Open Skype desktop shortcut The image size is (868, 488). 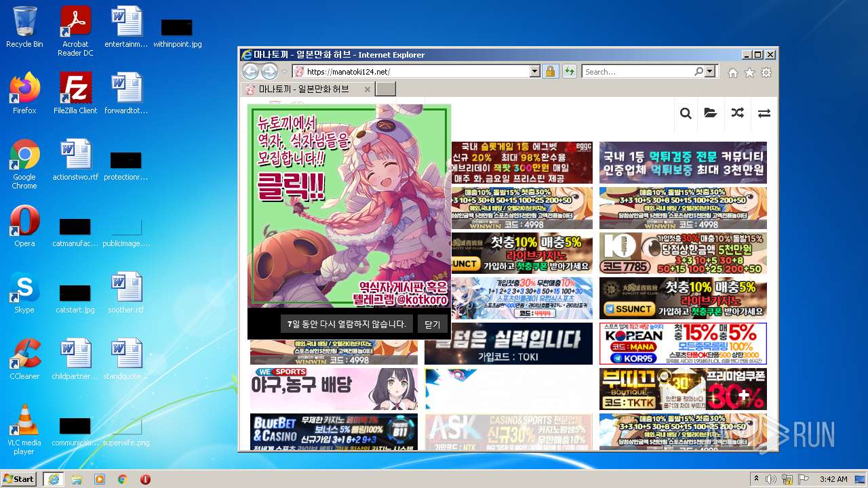click(x=24, y=293)
